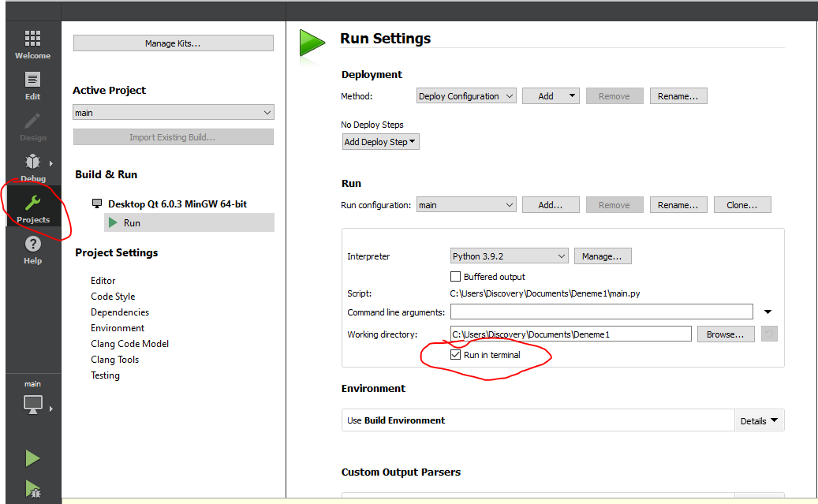Open Environment project settings
This screenshot has width=818, height=504.
118,327
